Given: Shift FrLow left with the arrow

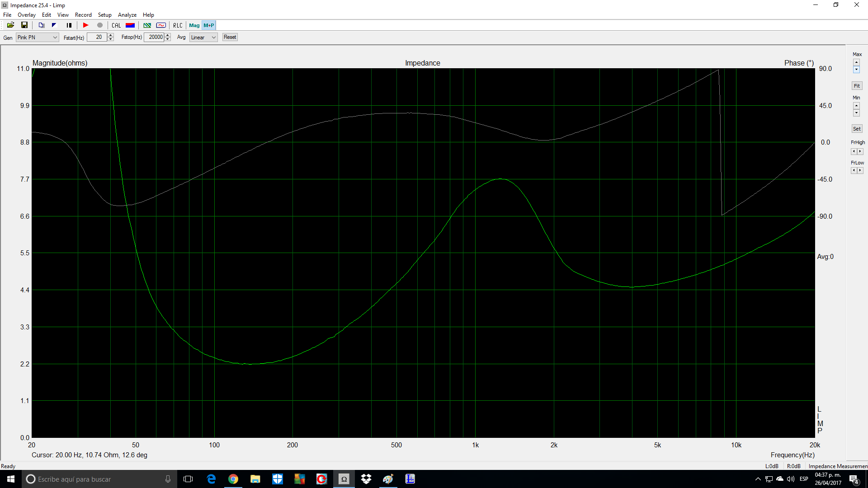Looking at the screenshot, I should point(854,170).
